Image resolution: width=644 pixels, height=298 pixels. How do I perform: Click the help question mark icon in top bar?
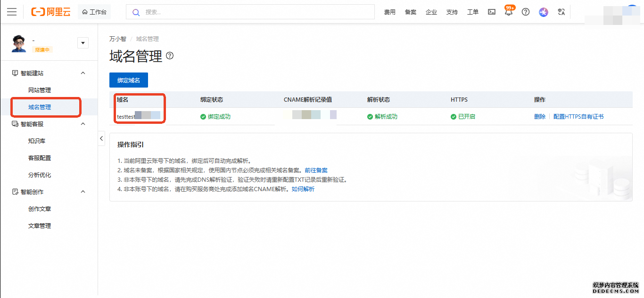526,12
